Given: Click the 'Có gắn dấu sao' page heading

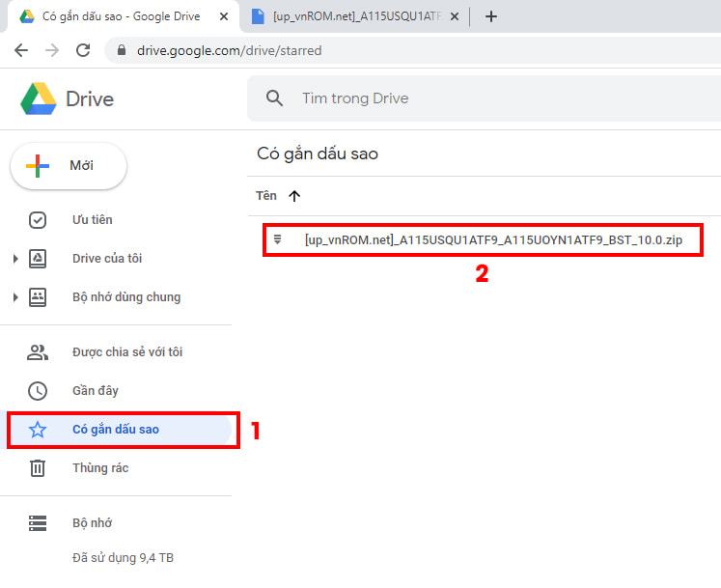Looking at the screenshot, I should [318, 154].
